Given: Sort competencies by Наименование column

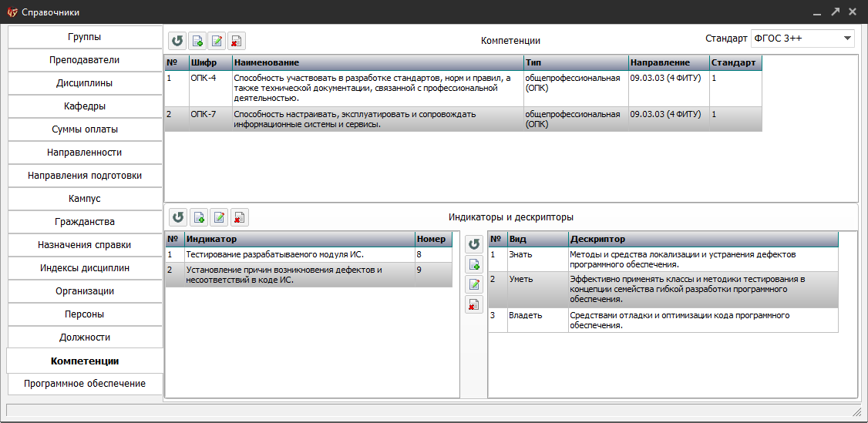Looking at the screenshot, I should 378,62.
